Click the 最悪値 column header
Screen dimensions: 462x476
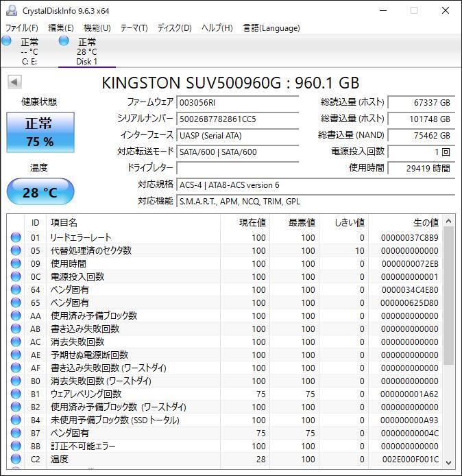coord(294,223)
